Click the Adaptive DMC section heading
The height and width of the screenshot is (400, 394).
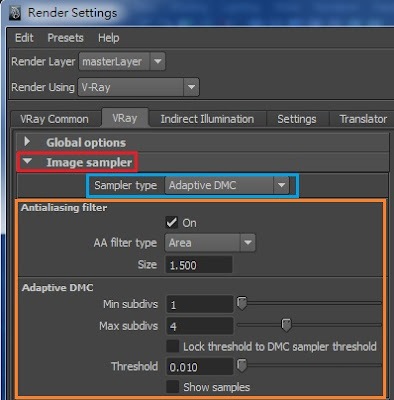pyautogui.click(x=57, y=288)
